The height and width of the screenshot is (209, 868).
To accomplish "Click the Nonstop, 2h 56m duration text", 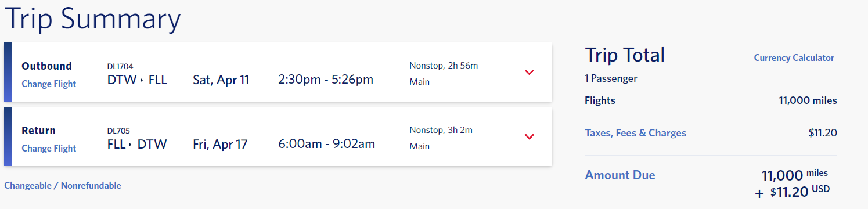I will pos(444,66).
